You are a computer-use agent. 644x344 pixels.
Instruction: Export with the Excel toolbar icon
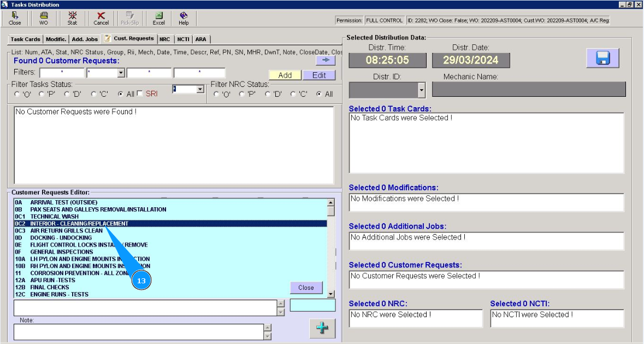(158, 19)
